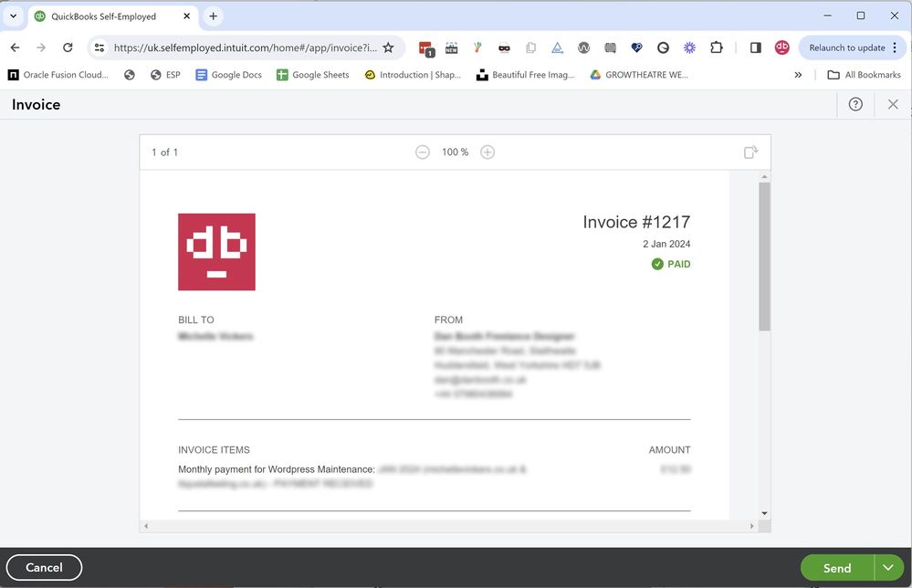Image resolution: width=912 pixels, height=588 pixels.
Task: Toggle the bookmark star for this page
Action: click(387, 47)
